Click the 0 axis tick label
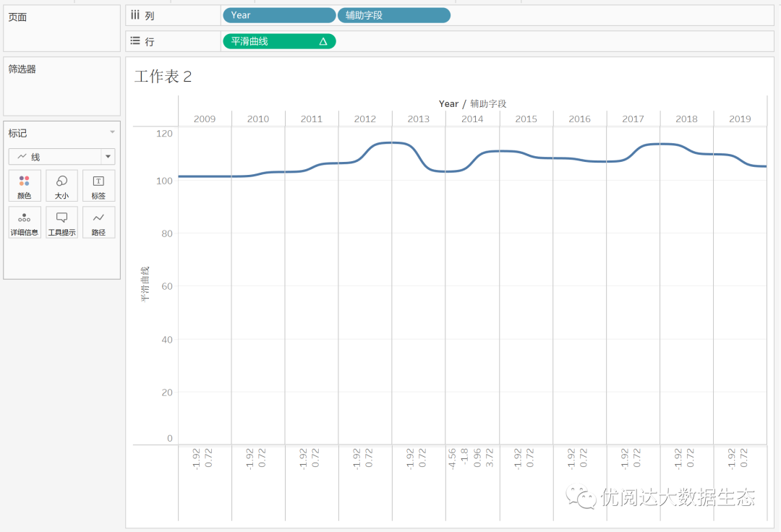 pyautogui.click(x=170, y=439)
